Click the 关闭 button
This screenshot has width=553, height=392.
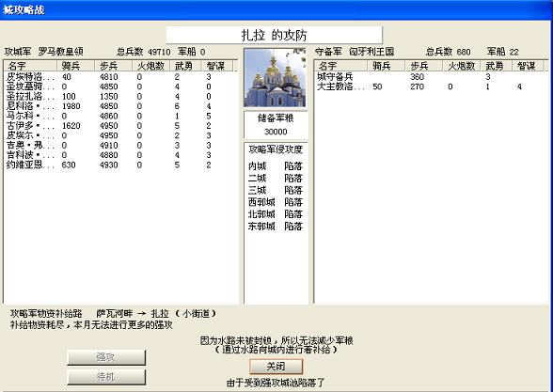[276, 367]
